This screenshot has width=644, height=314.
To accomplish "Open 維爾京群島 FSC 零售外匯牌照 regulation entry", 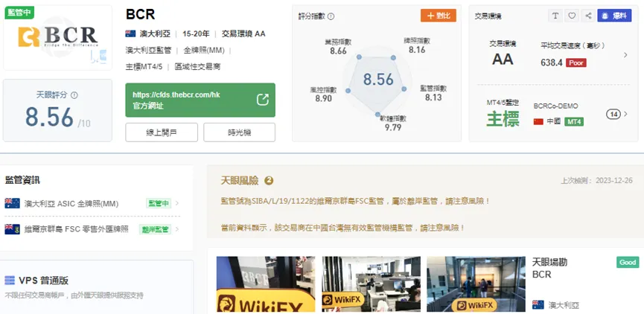I will click(x=77, y=229).
